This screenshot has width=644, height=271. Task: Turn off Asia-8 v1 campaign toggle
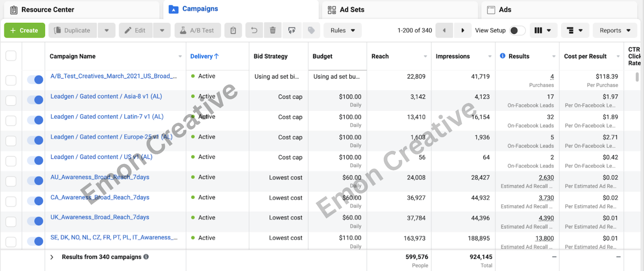(x=35, y=100)
